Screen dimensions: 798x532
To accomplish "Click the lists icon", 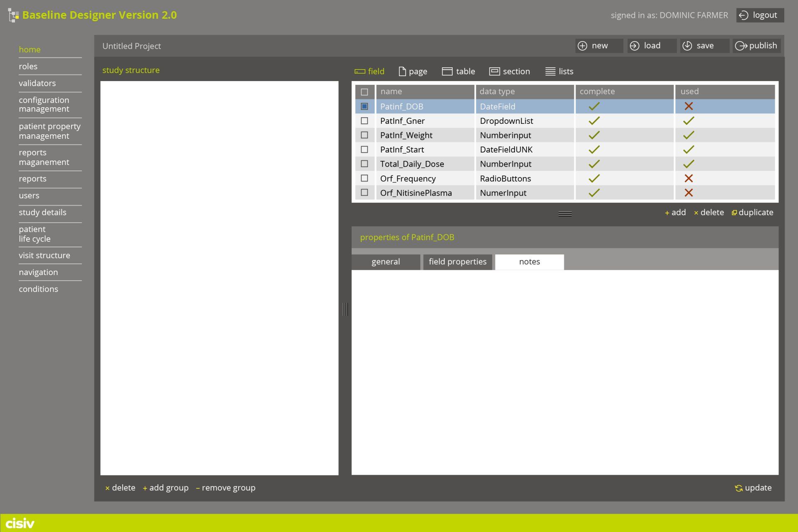I will coord(550,71).
